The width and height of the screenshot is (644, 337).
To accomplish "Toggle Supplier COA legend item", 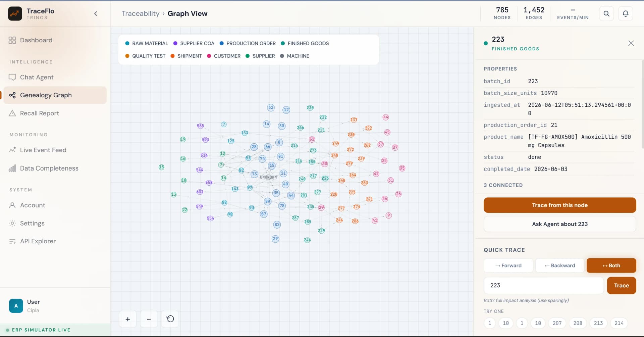I will (194, 43).
